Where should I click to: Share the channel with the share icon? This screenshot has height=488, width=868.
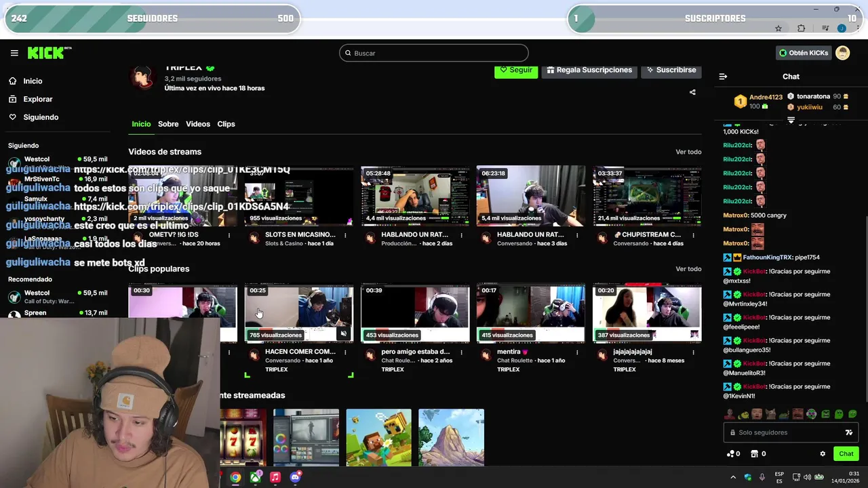coord(692,92)
